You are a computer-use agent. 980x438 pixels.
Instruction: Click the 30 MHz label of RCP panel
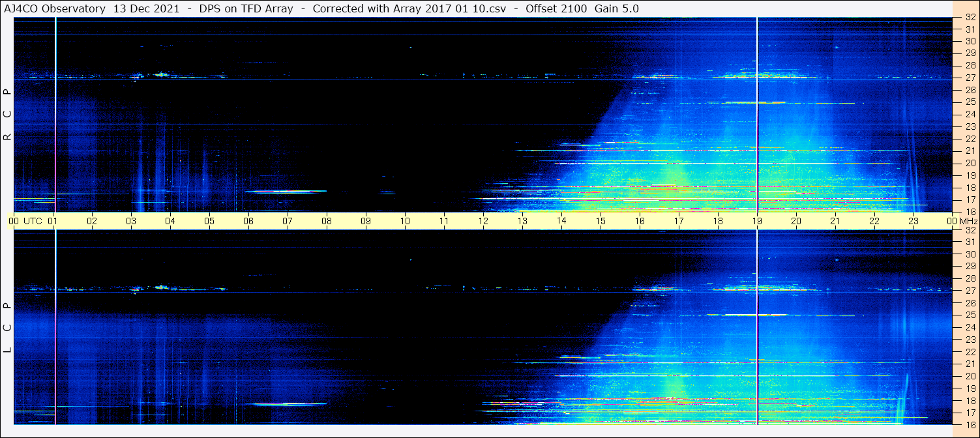point(970,41)
